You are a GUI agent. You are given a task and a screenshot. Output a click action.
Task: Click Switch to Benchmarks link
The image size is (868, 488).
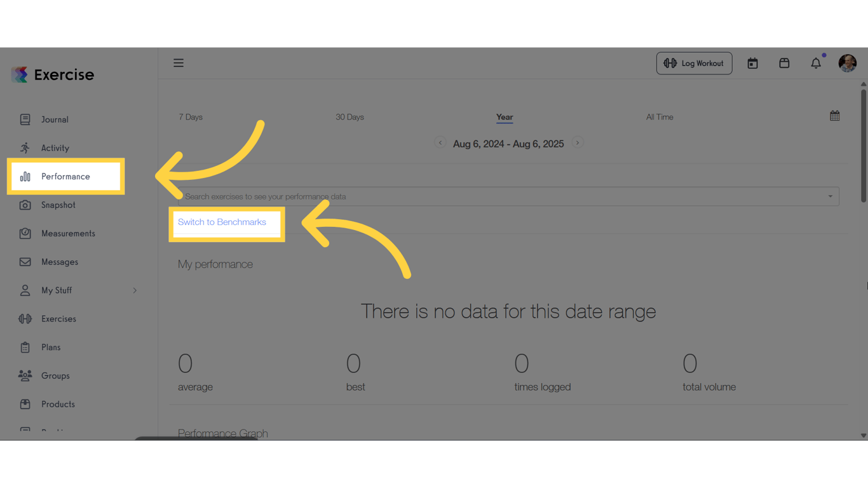[222, 222]
